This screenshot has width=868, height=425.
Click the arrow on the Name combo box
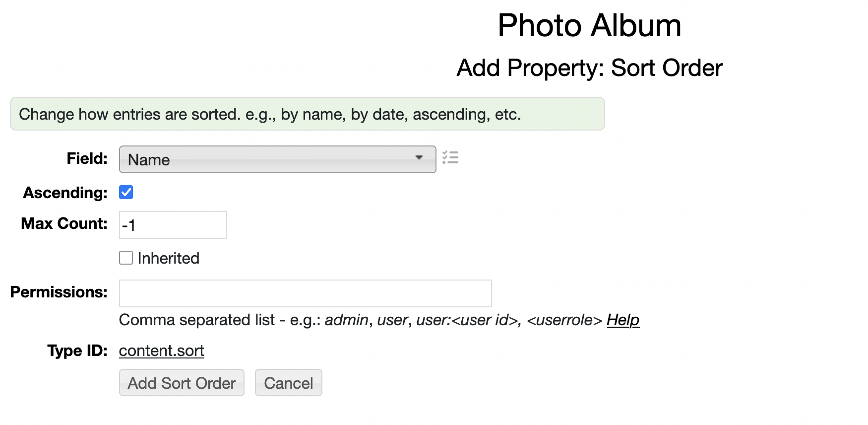point(419,157)
